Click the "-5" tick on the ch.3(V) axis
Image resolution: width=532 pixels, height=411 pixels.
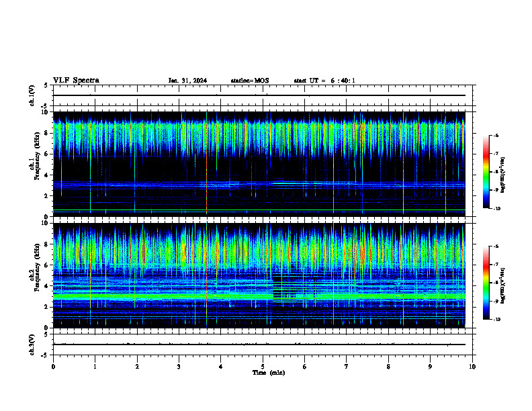(x=45, y=355)
